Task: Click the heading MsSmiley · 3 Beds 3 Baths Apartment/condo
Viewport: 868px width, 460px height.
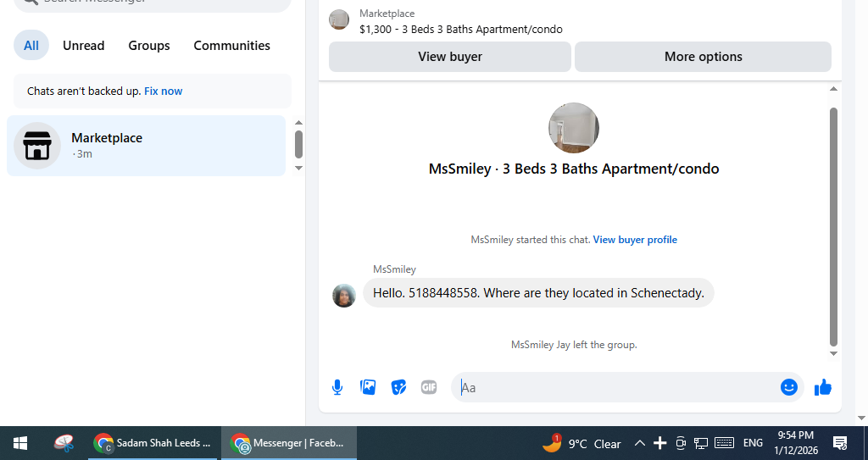Action: point(574,169)
